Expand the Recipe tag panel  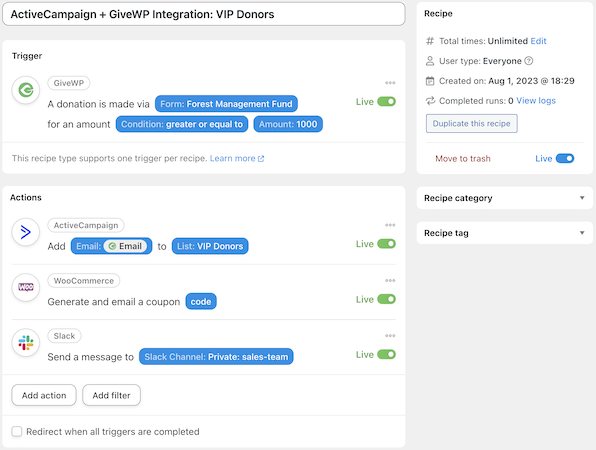[x=504, y=233]
